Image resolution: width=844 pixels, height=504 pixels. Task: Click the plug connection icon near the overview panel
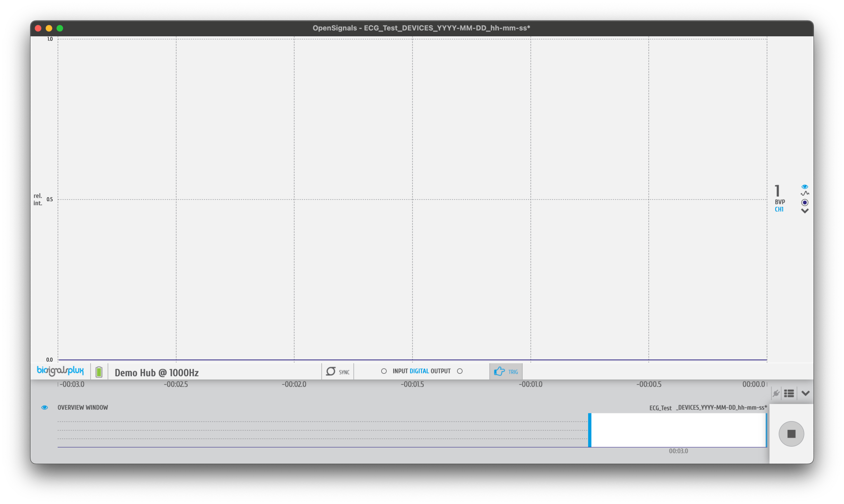pyautogui.click(x=776, y=394)
